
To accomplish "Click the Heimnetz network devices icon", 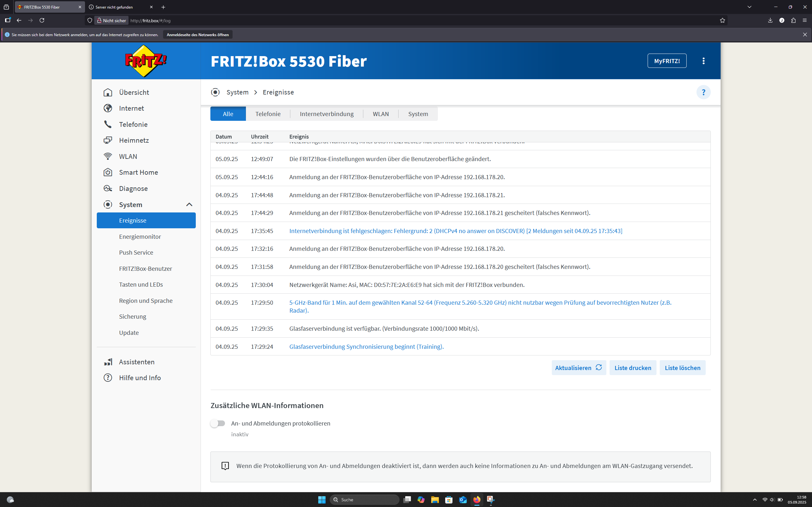I will [108, 140].
